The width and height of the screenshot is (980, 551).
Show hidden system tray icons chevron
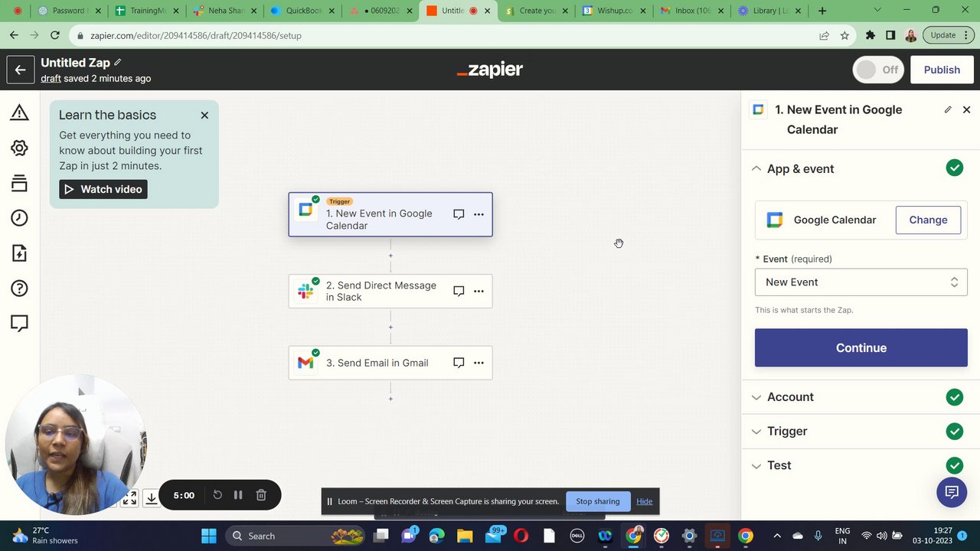(x=777, y=536)
